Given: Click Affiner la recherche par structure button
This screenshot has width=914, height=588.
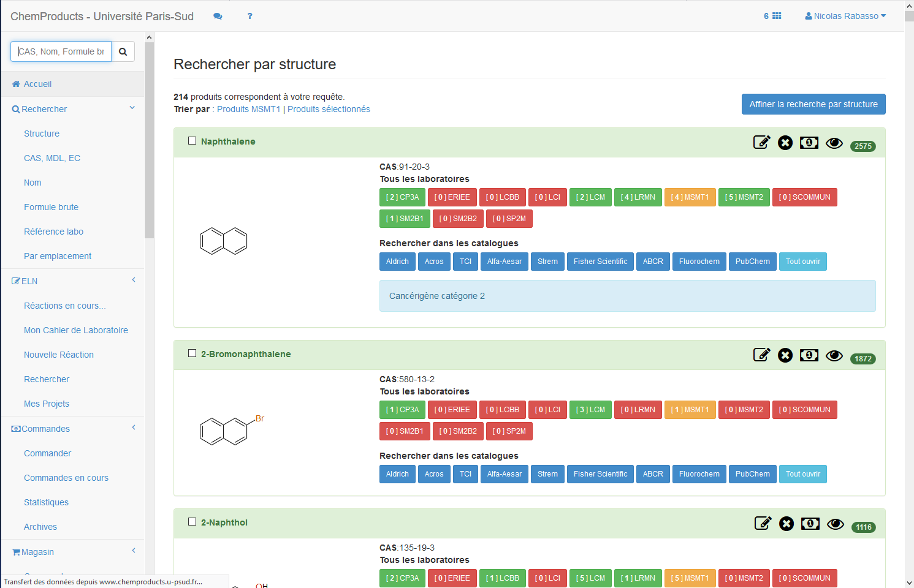Looking at the screenshot, I should coord(813,104).
